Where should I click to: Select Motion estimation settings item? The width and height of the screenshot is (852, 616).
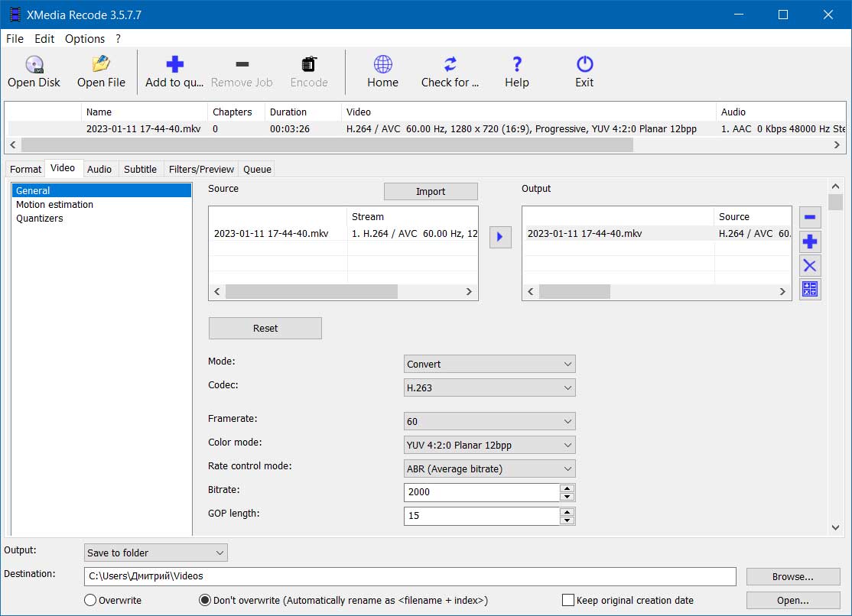click(x=101, y=204)
